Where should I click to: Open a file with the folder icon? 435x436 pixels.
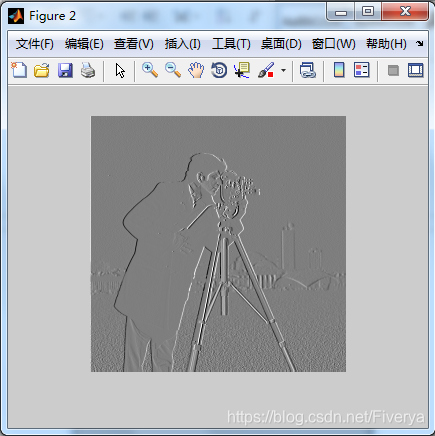[42, 70]
